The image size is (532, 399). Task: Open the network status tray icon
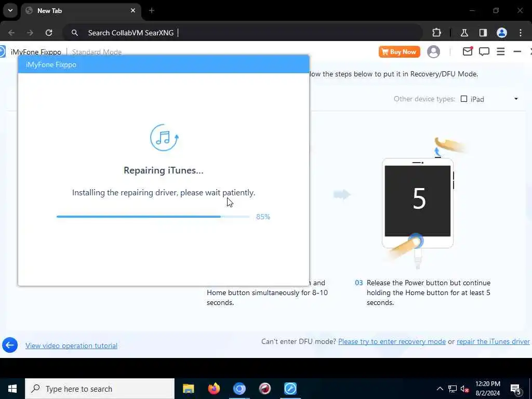coord(453,389)
